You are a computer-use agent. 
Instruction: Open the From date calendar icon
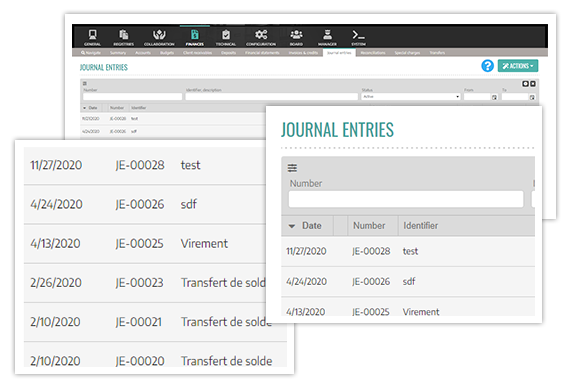click(x=494, y=97)
